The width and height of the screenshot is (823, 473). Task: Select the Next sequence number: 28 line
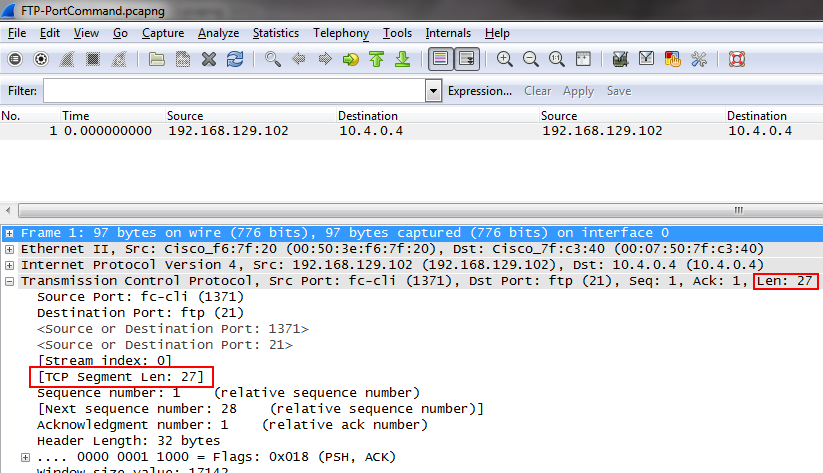point(260,409)
